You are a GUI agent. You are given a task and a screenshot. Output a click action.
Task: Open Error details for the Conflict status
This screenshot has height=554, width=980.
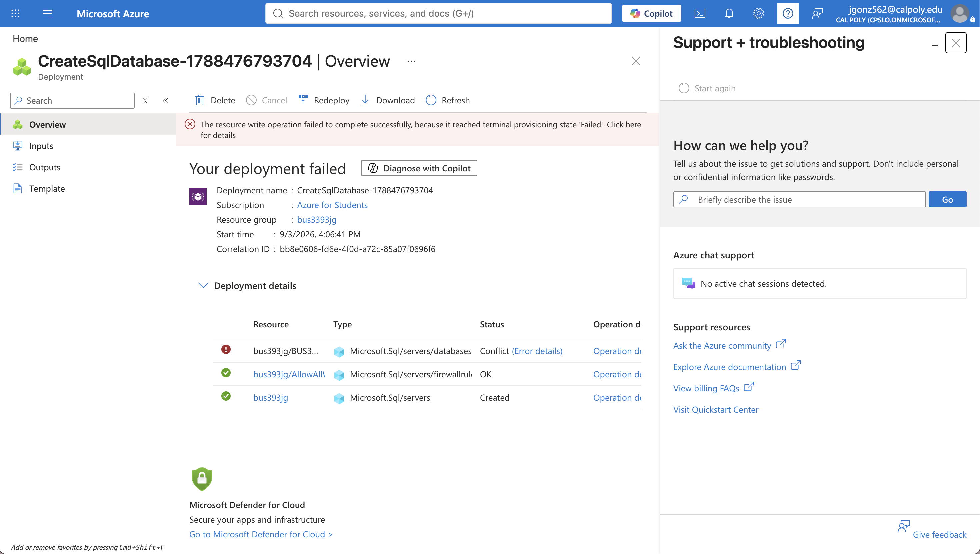(537, 351)
